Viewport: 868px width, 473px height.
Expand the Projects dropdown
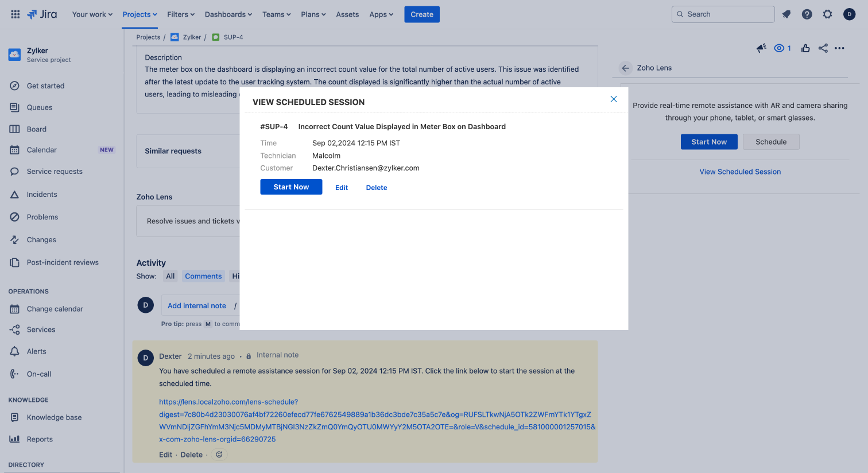tap(139, 14)
